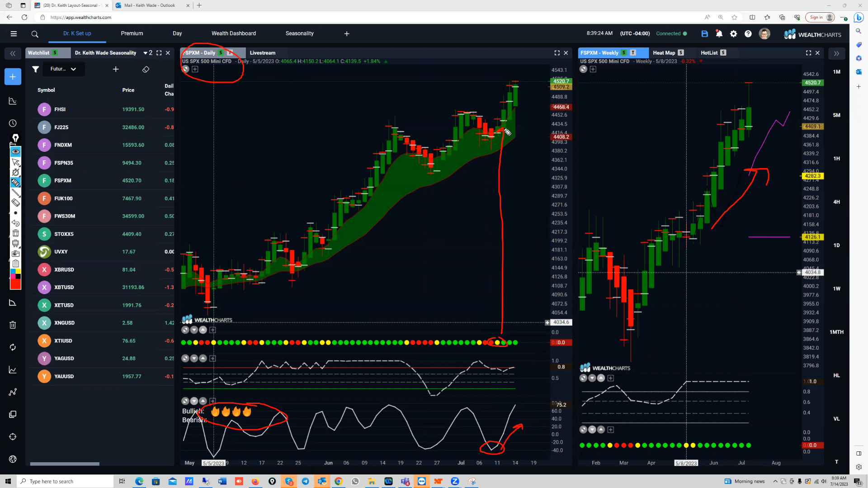Viewport: 868px width, 488px height.
Task: Collapse the left panel with double chevron
Action: tap(13, 53)
